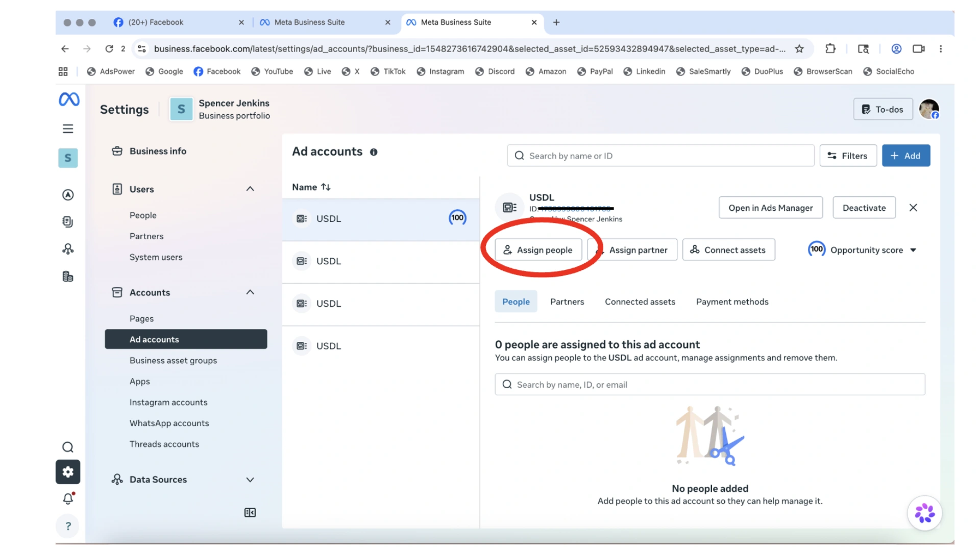Close the USDL account details panel
The width and height of the screenshot is (980, 551).
tap(913, 208)
